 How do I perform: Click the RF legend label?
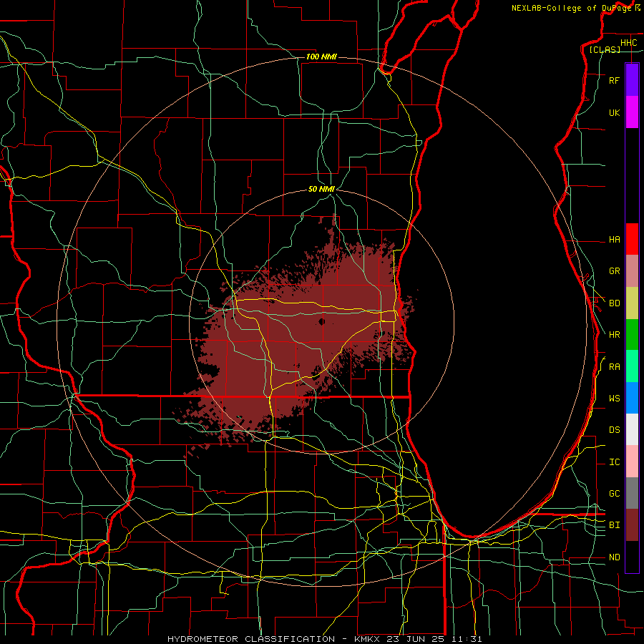click(614, 81)
